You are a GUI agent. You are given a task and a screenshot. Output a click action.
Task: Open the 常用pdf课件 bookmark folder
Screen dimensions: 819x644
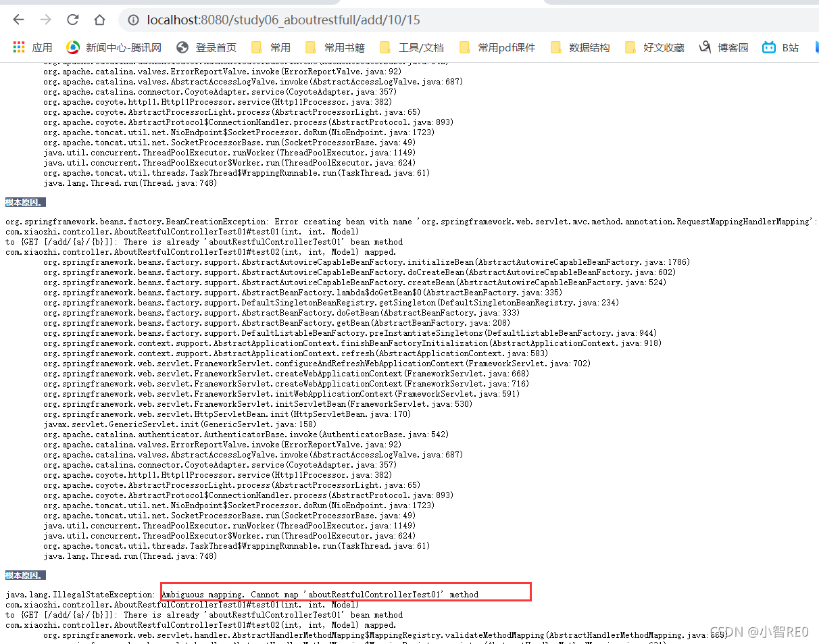497,47
